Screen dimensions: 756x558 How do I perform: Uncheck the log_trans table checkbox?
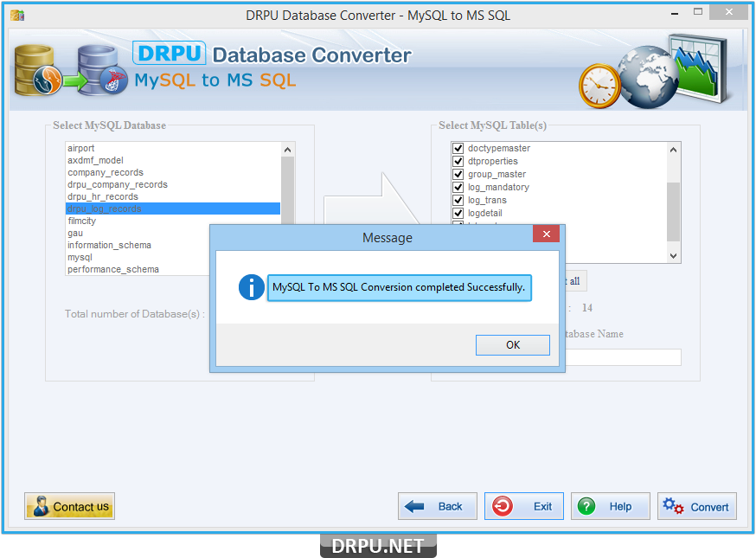pos(458,200)
